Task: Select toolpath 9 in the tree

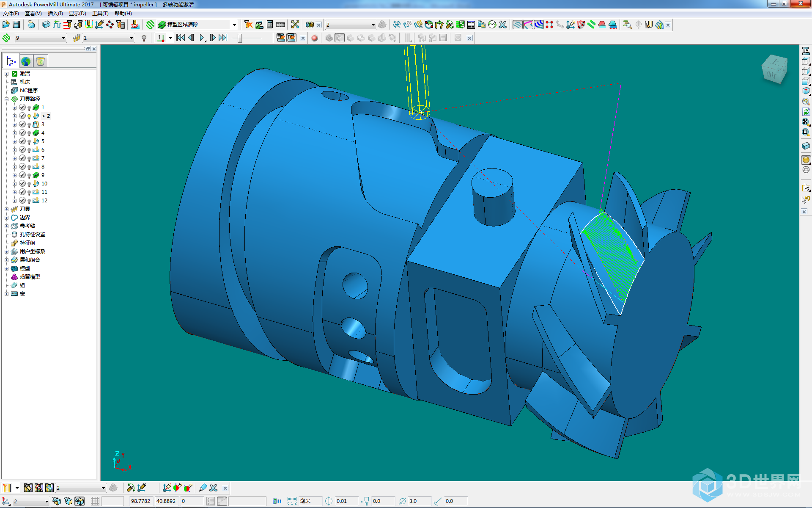Action: 43,175
